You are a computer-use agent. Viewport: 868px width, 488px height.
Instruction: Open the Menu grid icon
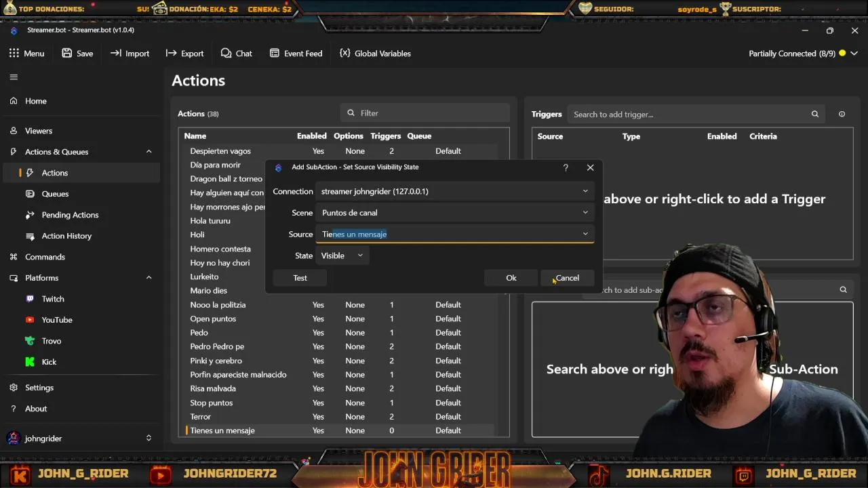(14, 53)
